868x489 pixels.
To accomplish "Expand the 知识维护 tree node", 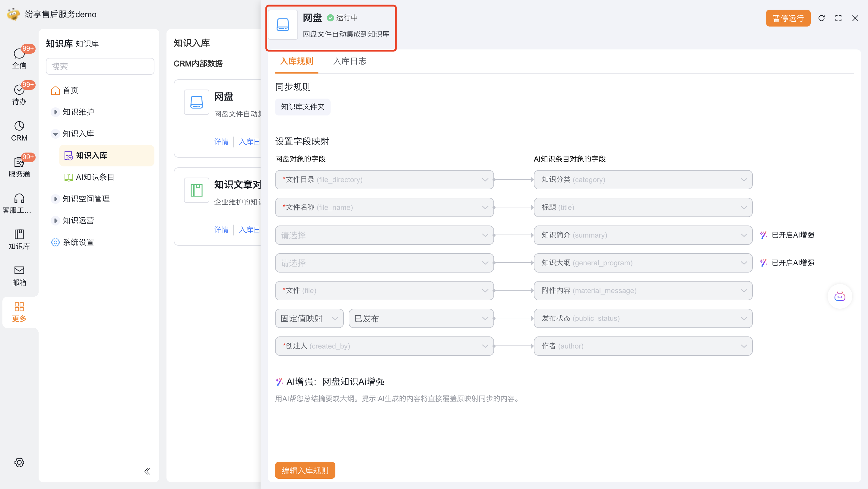I will pos(55,112).
